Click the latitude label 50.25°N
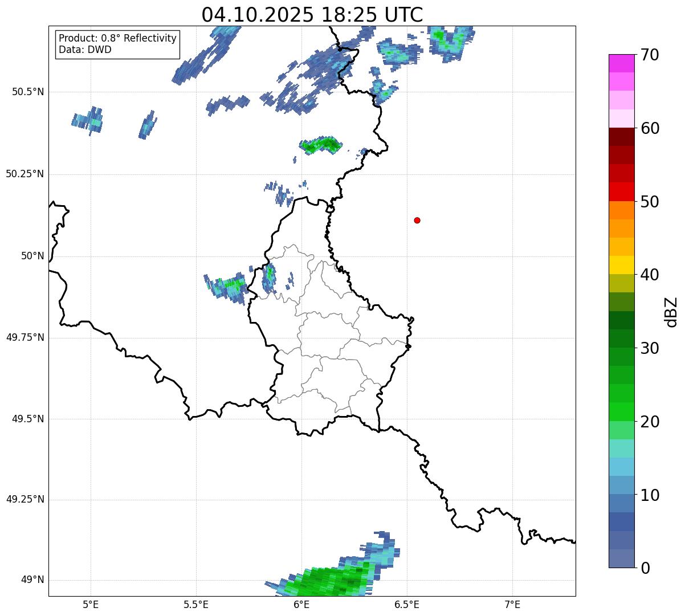The width and height of the screenshot is (685, 616). tap(25, 174)
